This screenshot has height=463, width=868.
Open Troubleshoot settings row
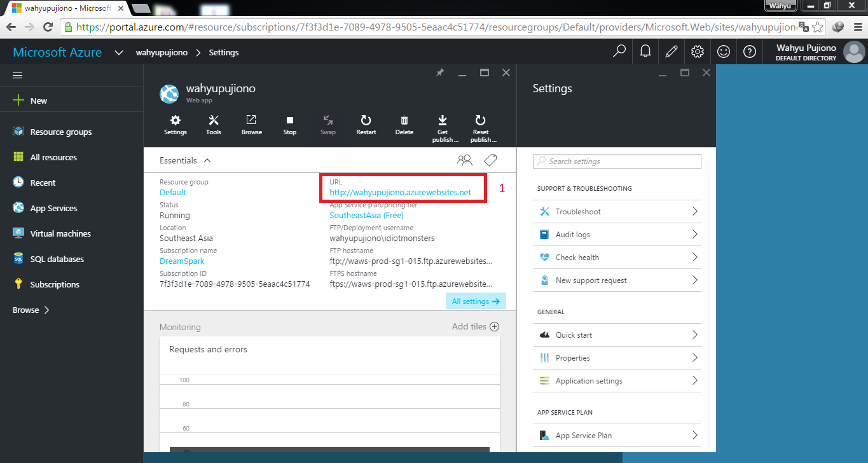pos(617,212)
